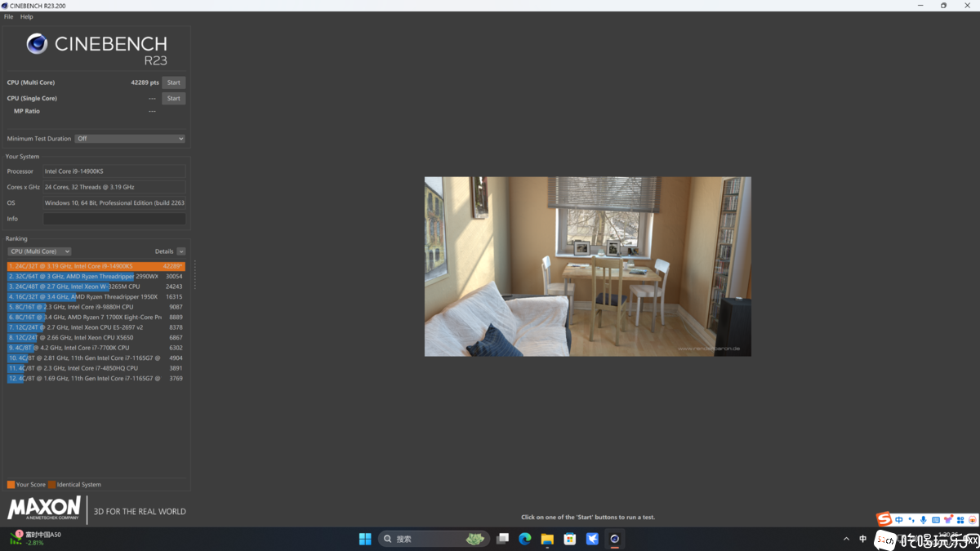Click the rendered room scene image
The width and height of the screenshot is (980, 551).
(x=587, y=266)
